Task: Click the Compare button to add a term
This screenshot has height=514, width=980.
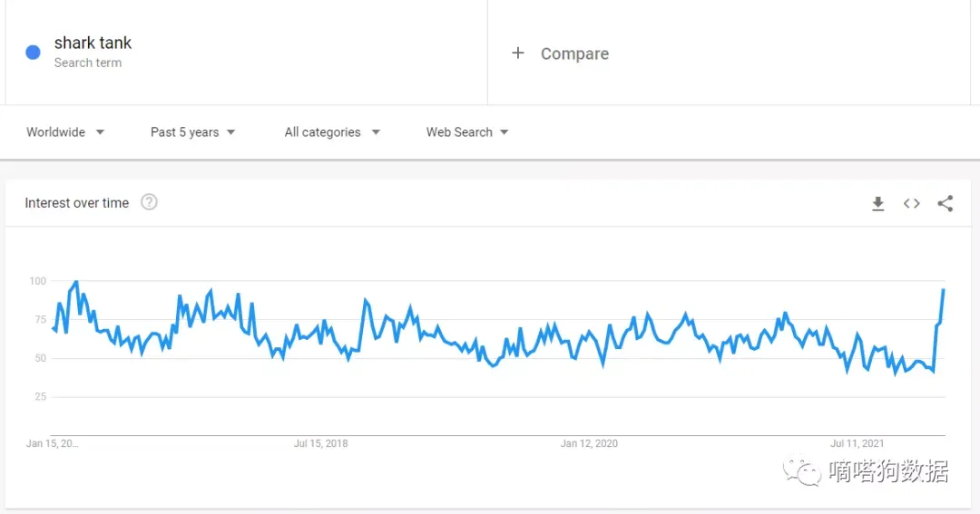Action: pos(574,53)
